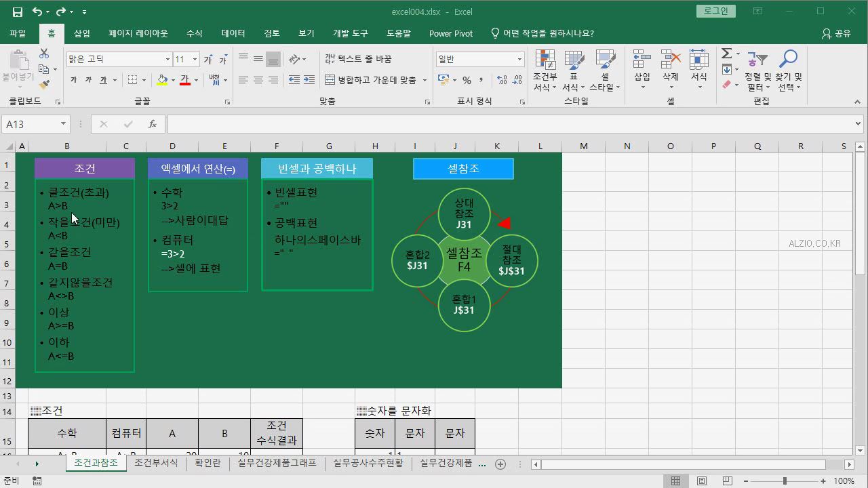The height and width of the screenshot is (488, 868).
Task: Apply the red font color
Action: (185, 80)
